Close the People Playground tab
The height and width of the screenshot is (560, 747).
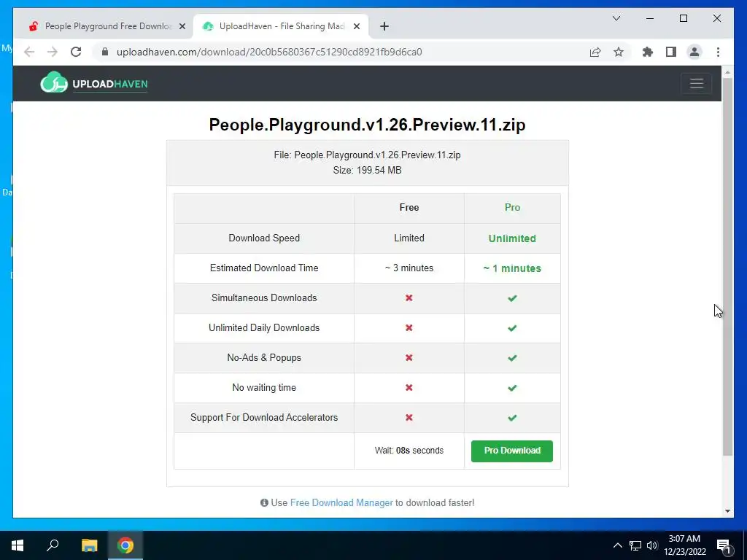click(182, 26)
